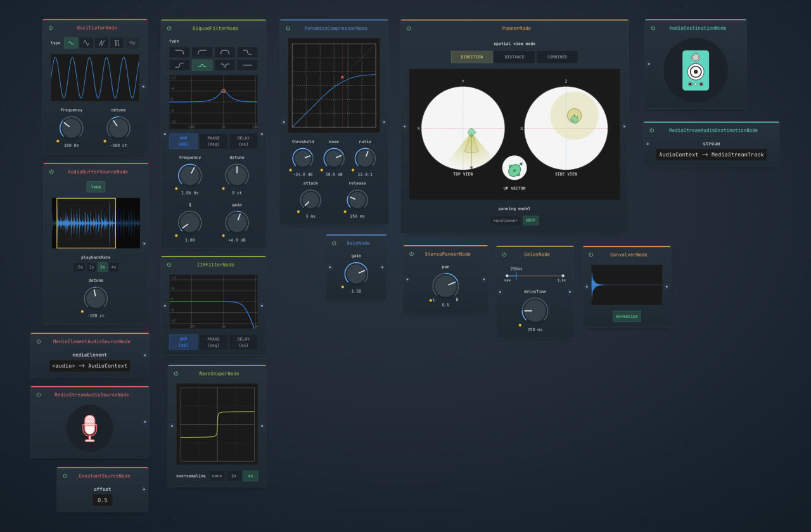Choose the notch biquad filter type icon
This screenshot has width=811, height=532.
pos(225,65)
